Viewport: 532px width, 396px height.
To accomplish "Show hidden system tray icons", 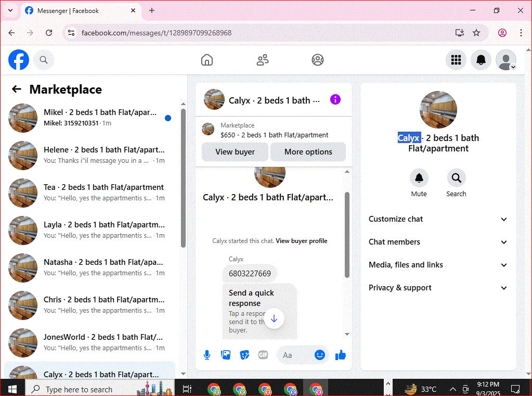I will (452, 389).
